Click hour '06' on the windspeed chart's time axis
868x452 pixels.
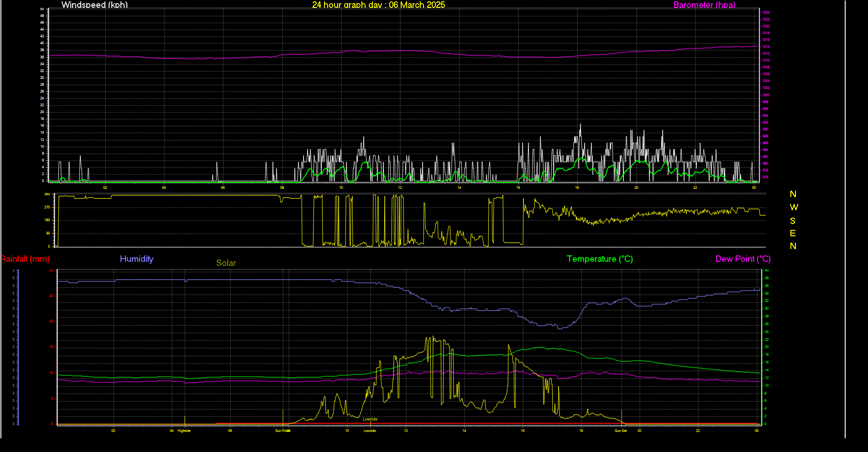[x=223, y=187]
